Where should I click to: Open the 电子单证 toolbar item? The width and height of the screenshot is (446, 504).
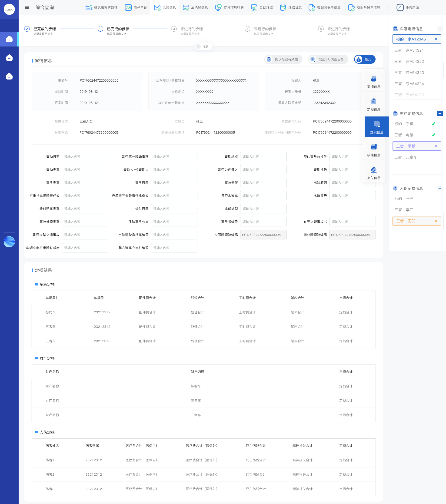tap(136, 7)
